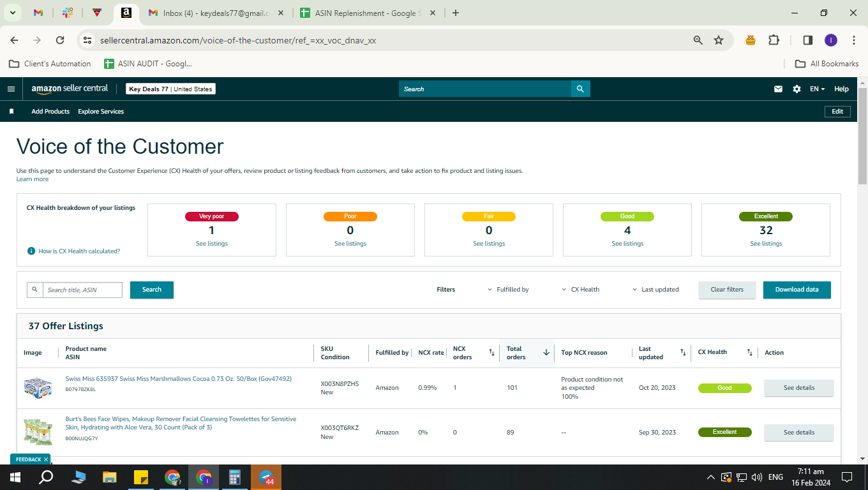Expand the Last updated filter
The width and height of the screenshot is (868, 490).
coord(655,290)
